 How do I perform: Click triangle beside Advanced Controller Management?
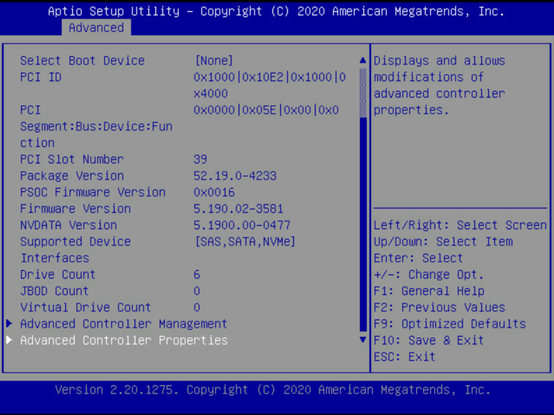(10, 323)
